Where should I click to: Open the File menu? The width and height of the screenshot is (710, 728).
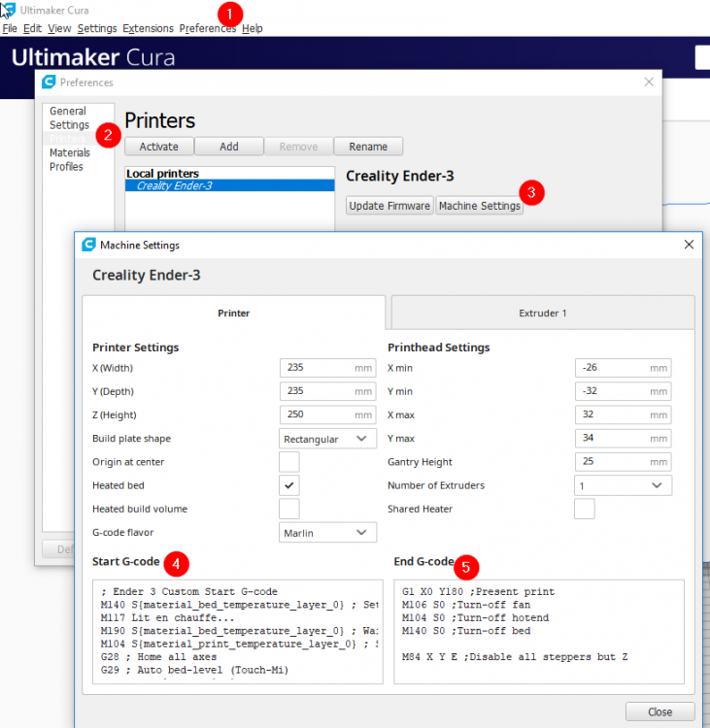point(10,28)
